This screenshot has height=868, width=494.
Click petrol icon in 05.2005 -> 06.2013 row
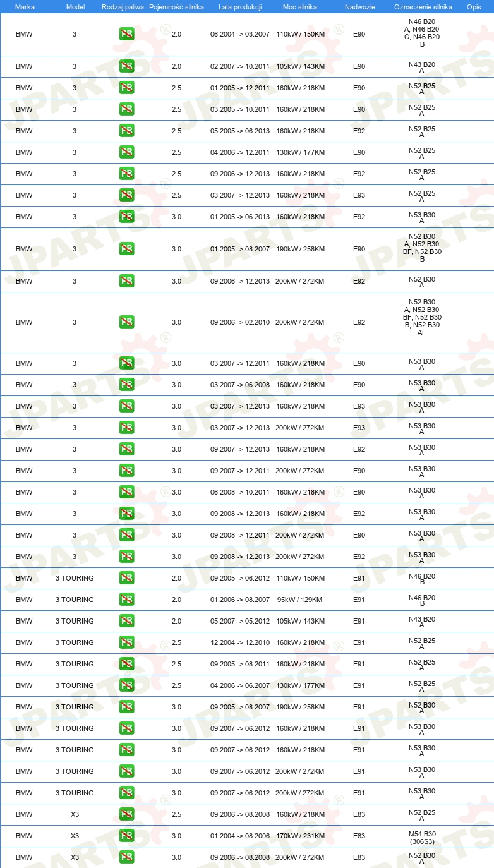click(126, 131)
